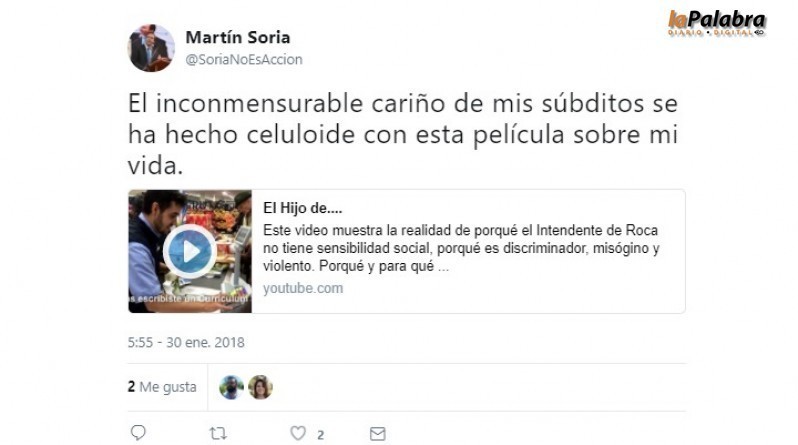Play the embedded YouTube video
798x445 pixels.
(x=190, y=251)
